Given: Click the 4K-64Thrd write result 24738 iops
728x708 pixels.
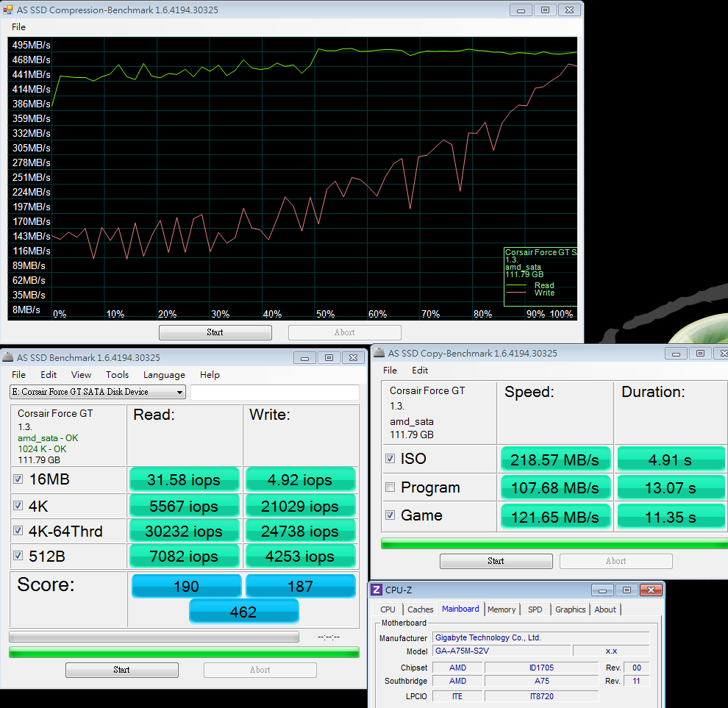Looking at the screenshot, I should (300, 531).
